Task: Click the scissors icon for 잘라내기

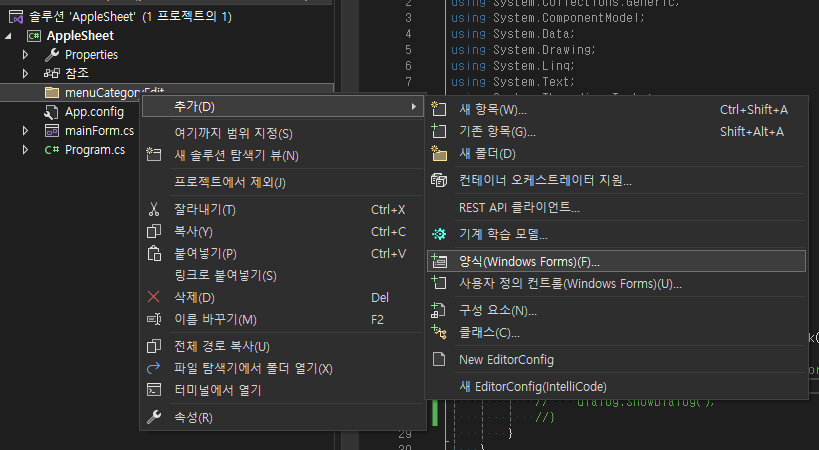Action: click(154, 209)
